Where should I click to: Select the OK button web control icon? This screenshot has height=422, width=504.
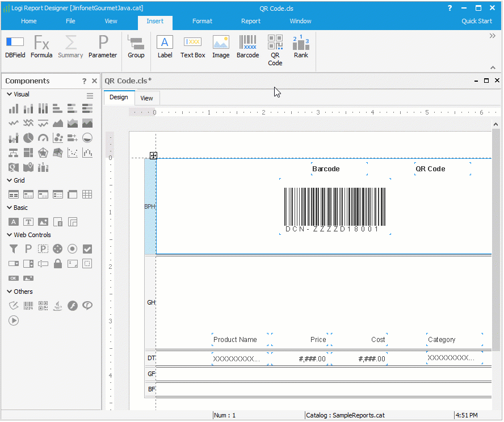click(13, 278)
